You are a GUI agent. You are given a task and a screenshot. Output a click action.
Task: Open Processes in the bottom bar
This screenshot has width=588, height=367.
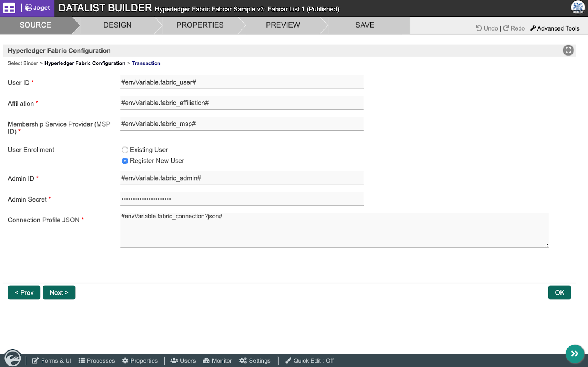[x=97, y=361]
